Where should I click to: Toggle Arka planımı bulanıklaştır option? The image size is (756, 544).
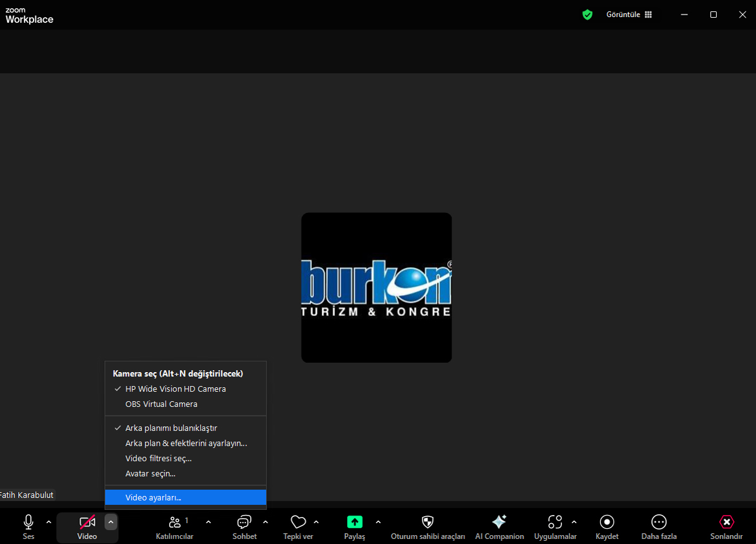pos(171,428)
